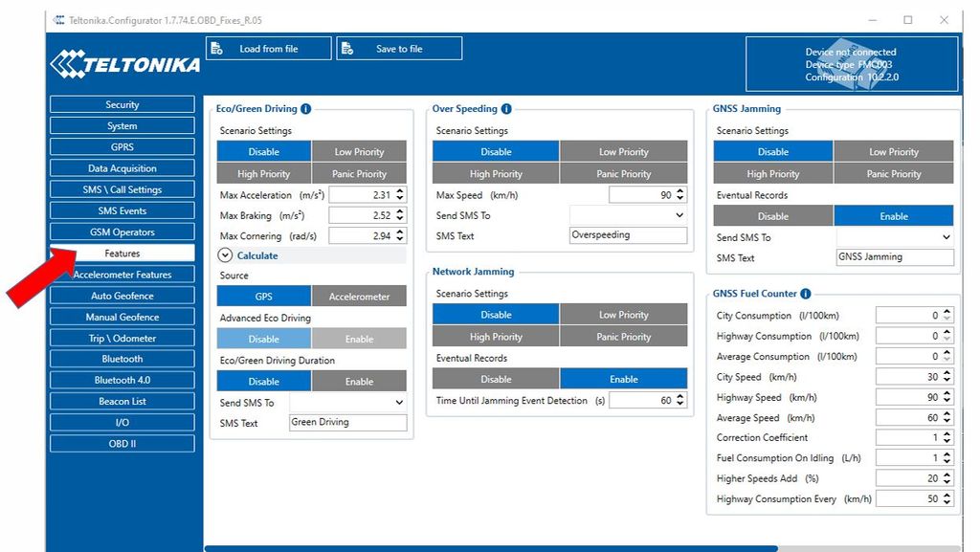Set Eco/Green Driving scenario to Low Priority

pos(359,152)
